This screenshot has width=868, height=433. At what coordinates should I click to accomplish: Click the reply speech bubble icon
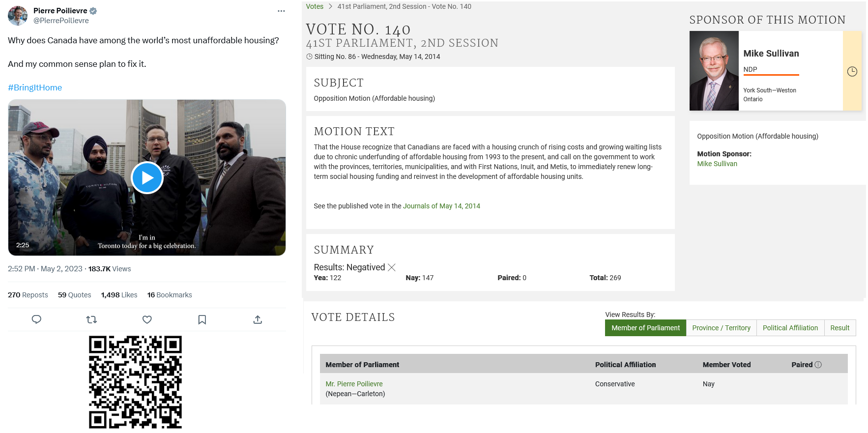point(36,319)
